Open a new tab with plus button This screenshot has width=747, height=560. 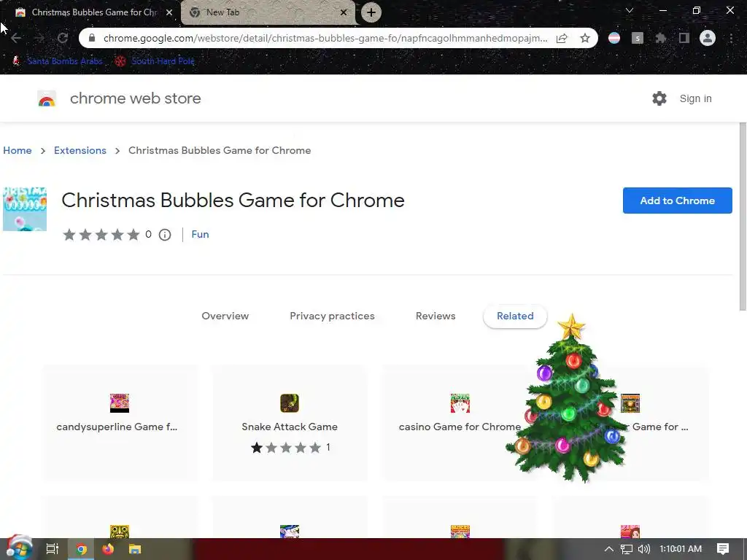[371, 12]
